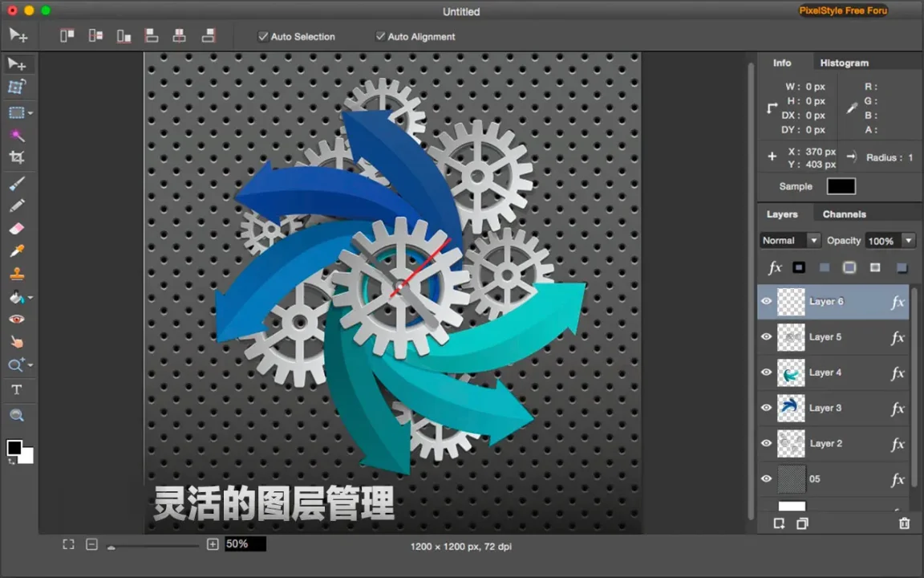Click zoom in plus button
Screen dimensions: 924x578
tap(213, 544)
